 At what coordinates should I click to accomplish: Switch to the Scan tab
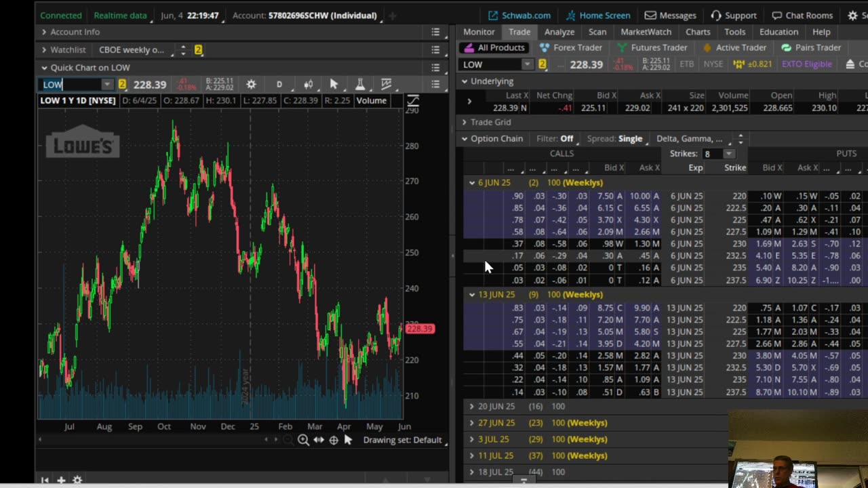pos(597,32)
